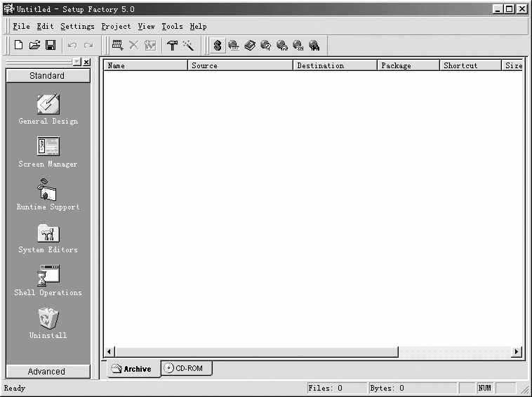
Task: Open Uninstall settings
Action: pos(48,324)
